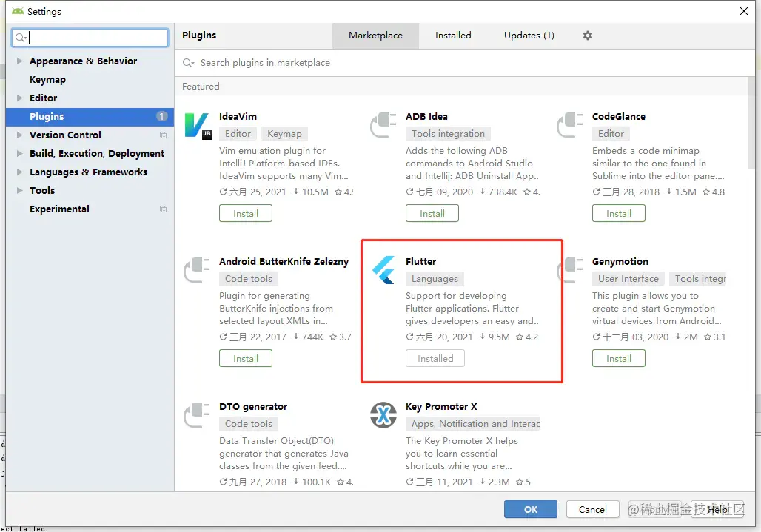Focus the settings search field
The height and width of the screenshot is (532, 761).
point(90,37)
